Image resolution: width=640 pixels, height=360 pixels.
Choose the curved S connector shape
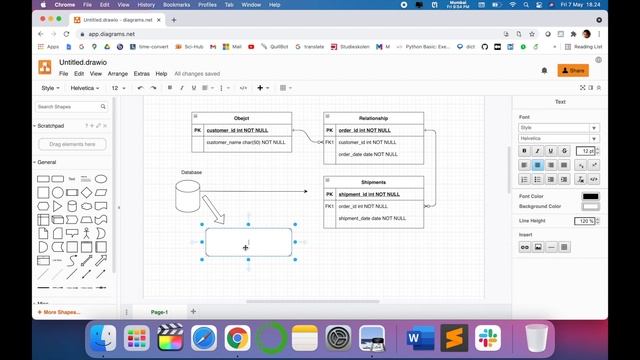click(72, 260)
